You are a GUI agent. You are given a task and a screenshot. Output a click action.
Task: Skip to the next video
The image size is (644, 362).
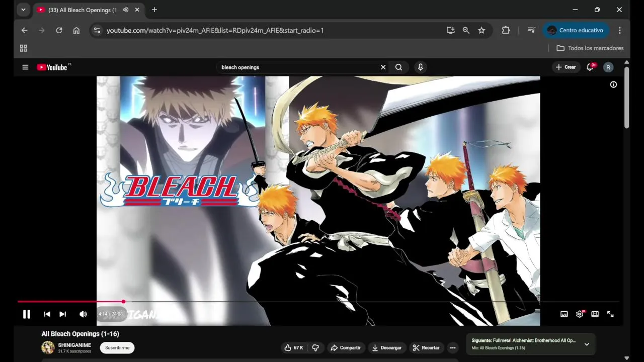pos(63,314)
